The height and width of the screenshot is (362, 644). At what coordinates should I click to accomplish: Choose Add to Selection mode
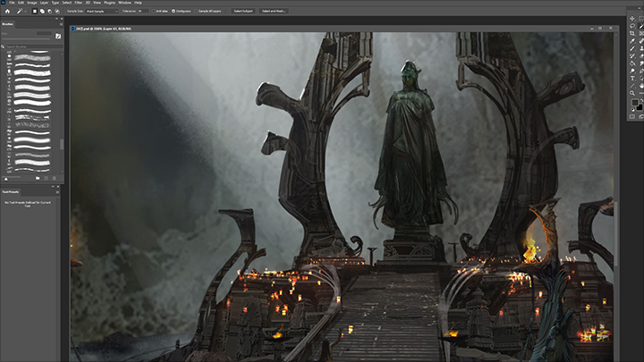[42, 11]
